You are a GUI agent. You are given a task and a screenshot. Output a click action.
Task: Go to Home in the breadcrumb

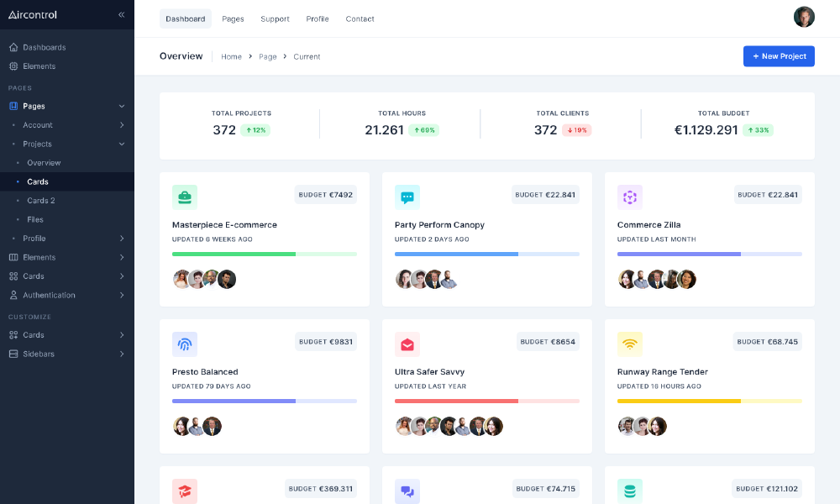pos(231,56)
